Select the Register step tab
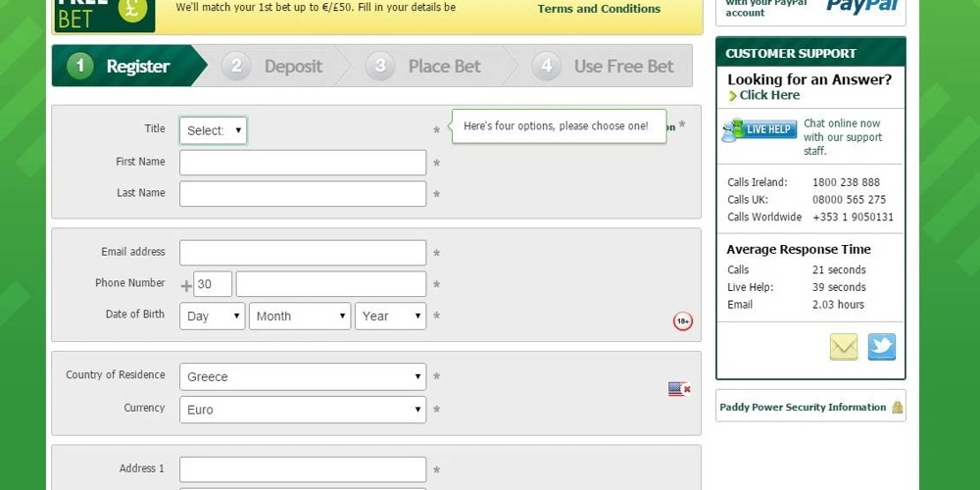The image size is (980, 490). tap(129, 66)
